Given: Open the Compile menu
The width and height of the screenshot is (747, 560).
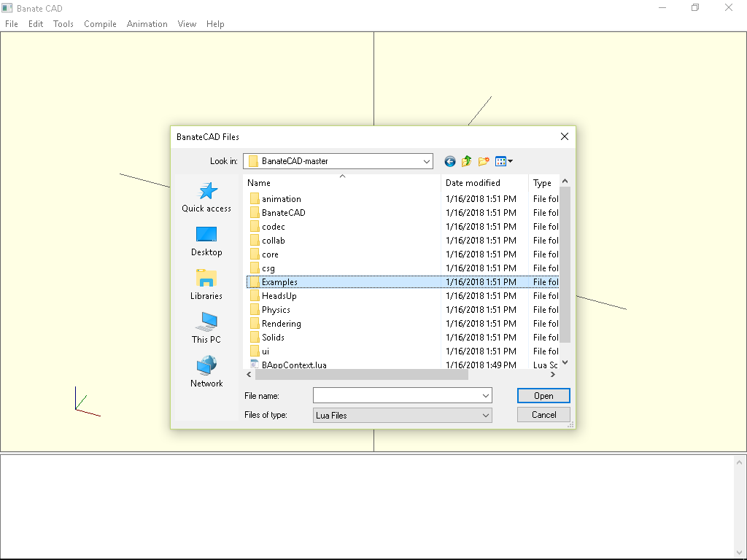Looking at the screenshot, I should tap(100, 23).
